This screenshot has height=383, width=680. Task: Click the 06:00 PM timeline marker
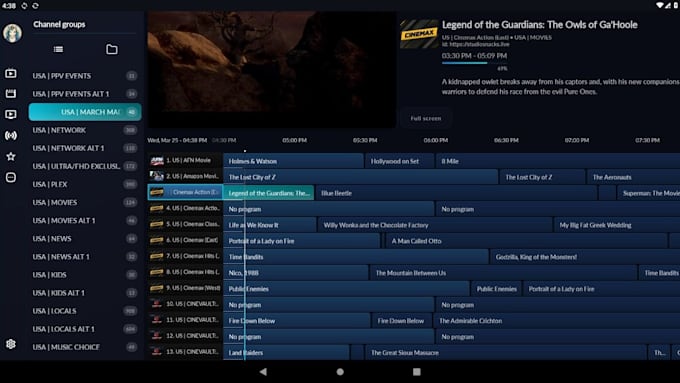click(435, 140)
